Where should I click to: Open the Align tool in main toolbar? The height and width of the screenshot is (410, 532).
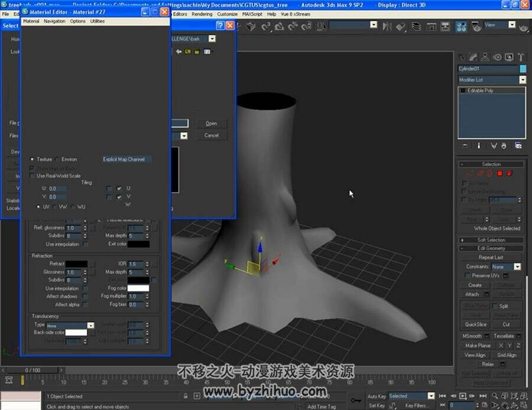point(401,27)
